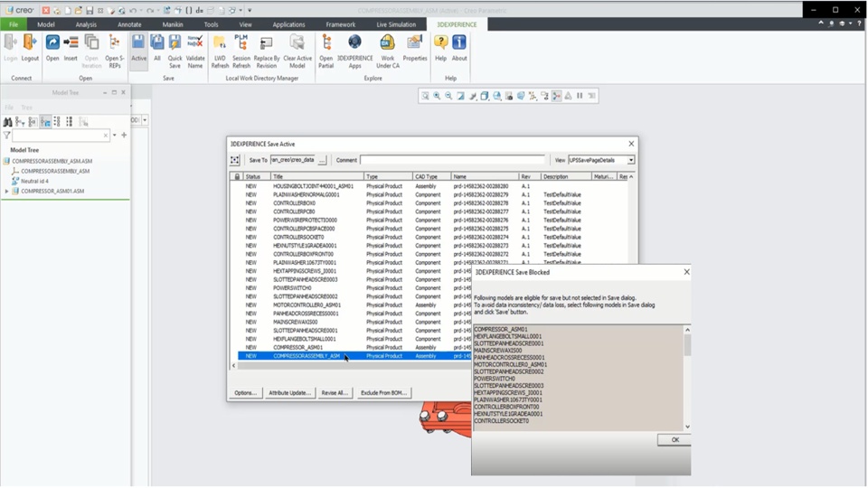Click the Zoom In icon in graphics toolbar
Image resolution: width=868 pixels, height=488 pixels.
click(x=437, y=96)
